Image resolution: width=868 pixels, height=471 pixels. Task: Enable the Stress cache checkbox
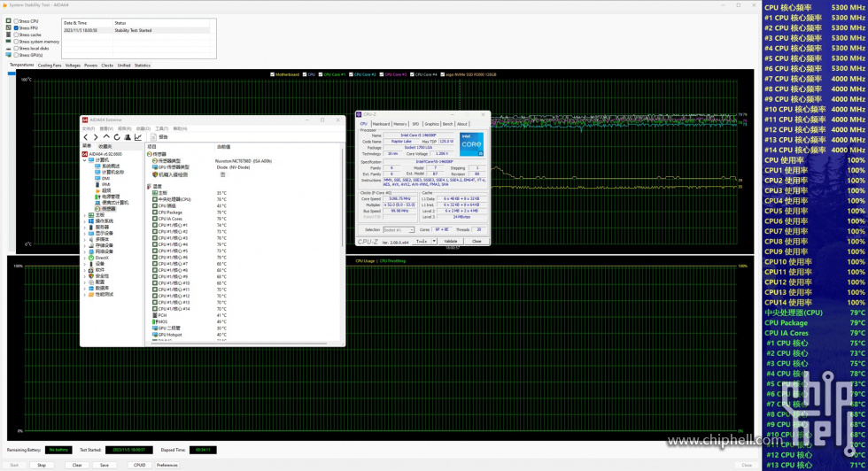pos(16,35)
